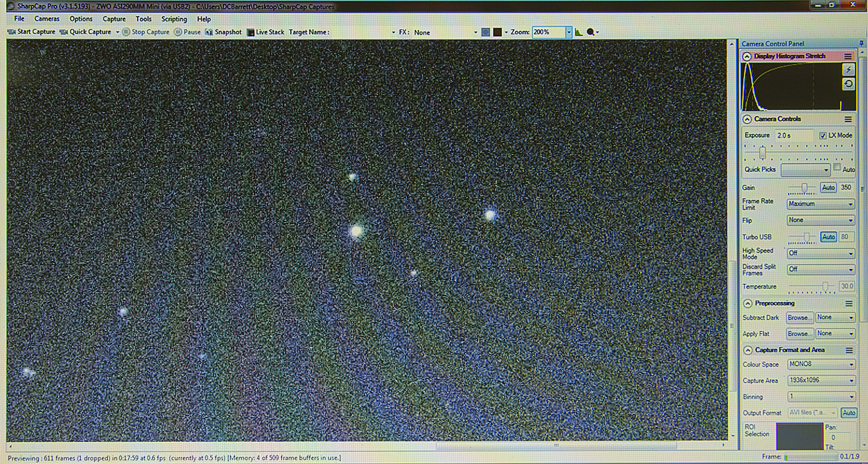Open the FX None dropdown
The height and width of the screenshot is (464, 868).
pyautogui.click(x=475, y=33)
